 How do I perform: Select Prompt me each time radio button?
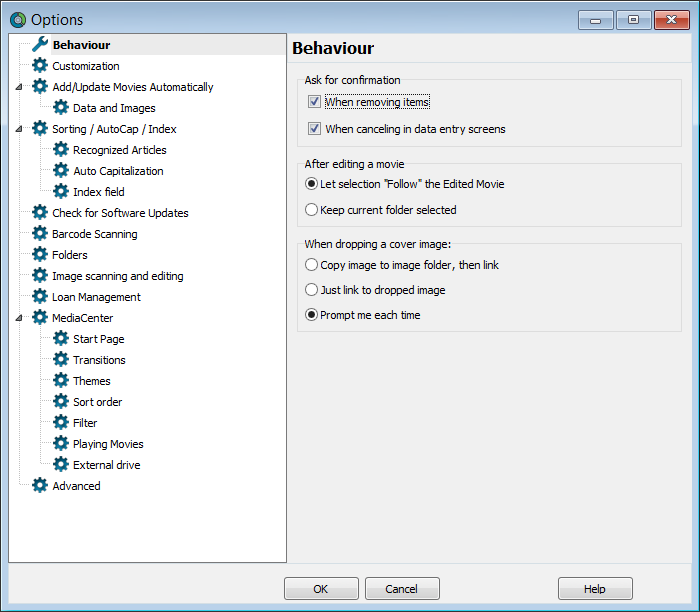point(311,315)
